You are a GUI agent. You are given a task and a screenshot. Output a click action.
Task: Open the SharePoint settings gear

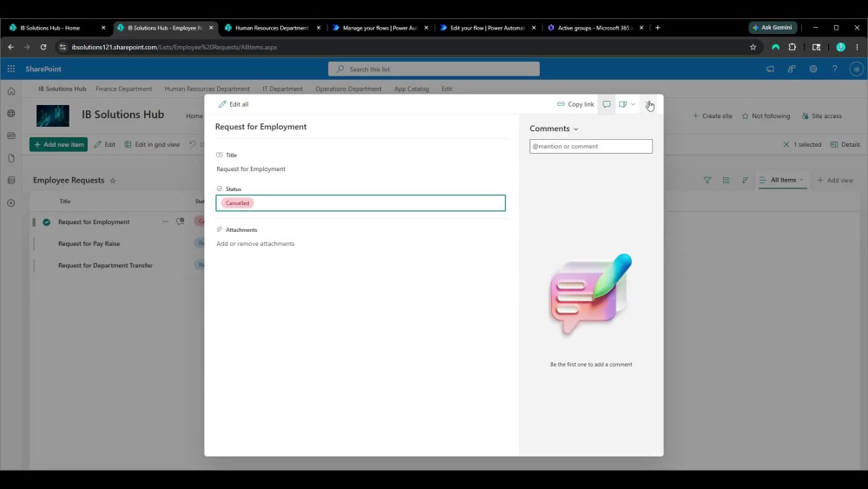pos(813,69)
